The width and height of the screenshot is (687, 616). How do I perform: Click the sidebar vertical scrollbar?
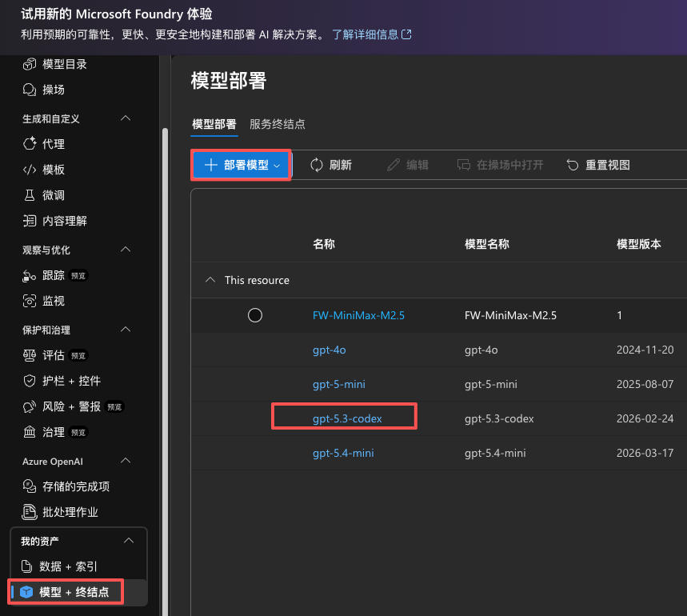tap(166, 371)
